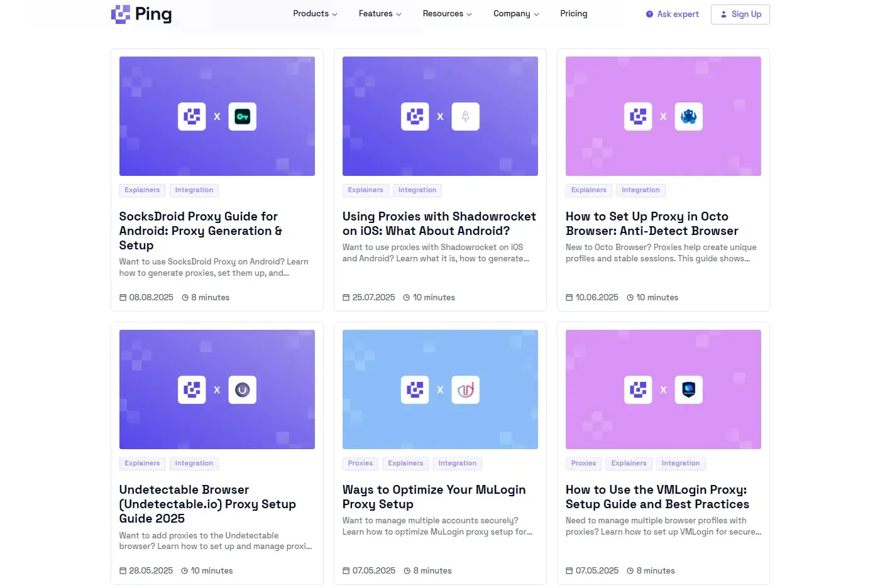The image size is (880, 588).
Task: Click the description beginning 'New to Octo Browser?'
Action: click(x=661, y=253)
